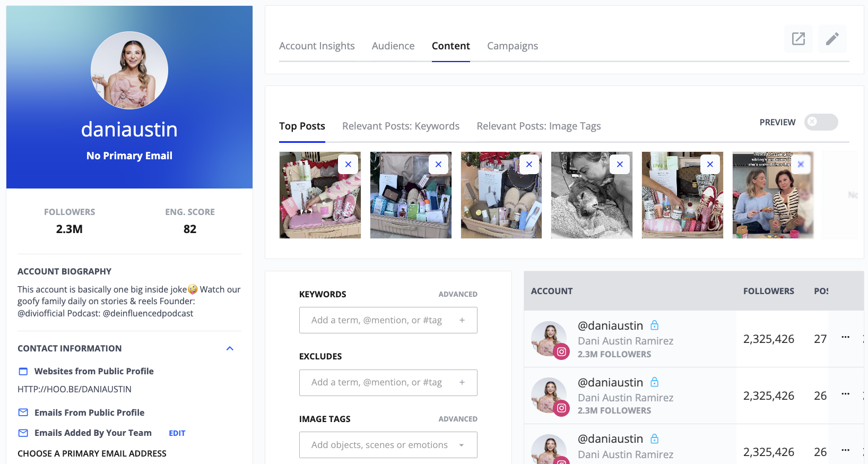Image resolution: width=868 pixels, height=464 pixels.
Task: Click the engagement score value 82
Action: coord(190,229)
